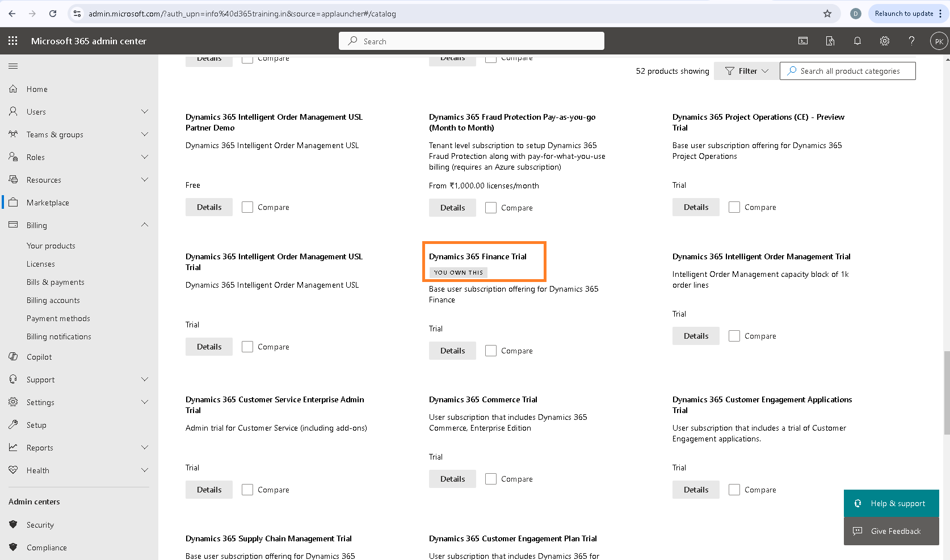Open the PK account avatar

939,41
